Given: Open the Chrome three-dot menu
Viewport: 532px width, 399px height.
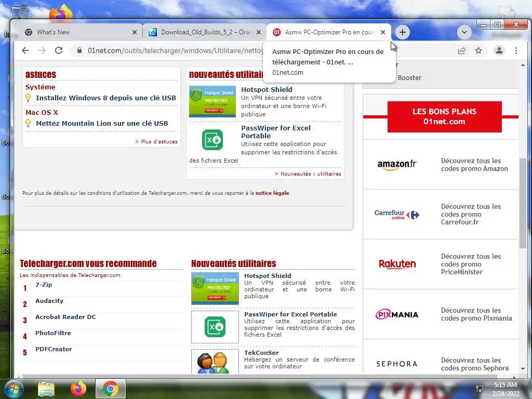Looking at the screenshot, I should click(x=516, y=50).
